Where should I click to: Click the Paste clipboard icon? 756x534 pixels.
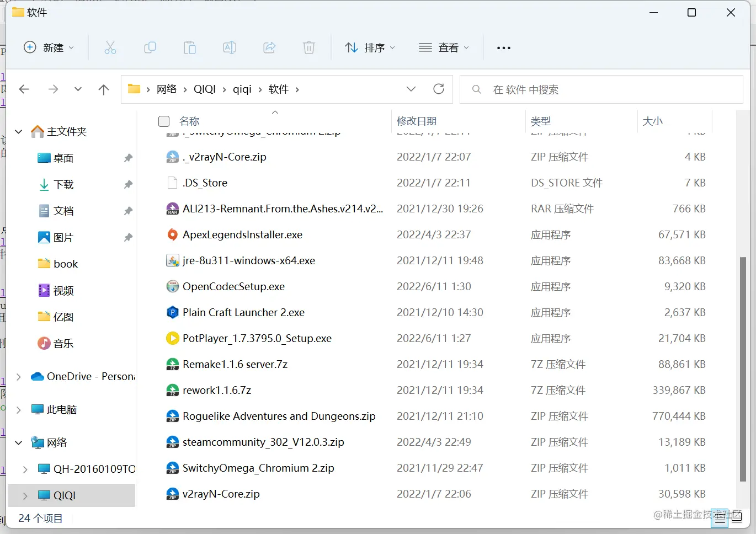point(190,47)
